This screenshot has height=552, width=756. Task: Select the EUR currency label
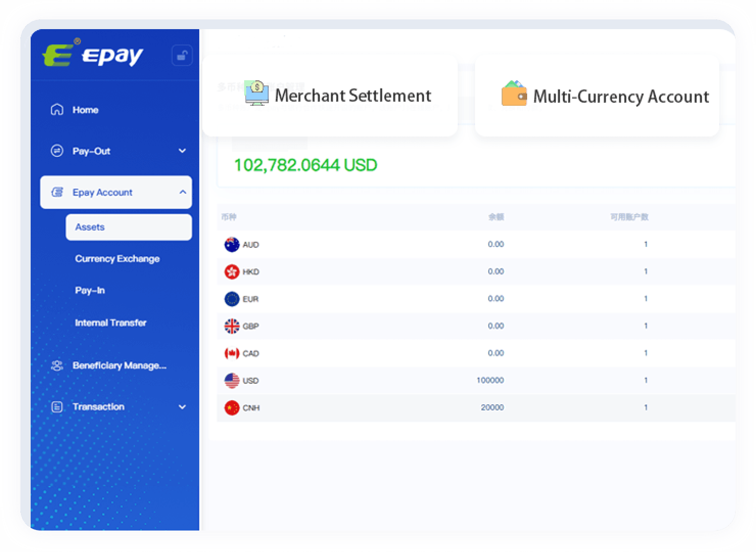251,299
